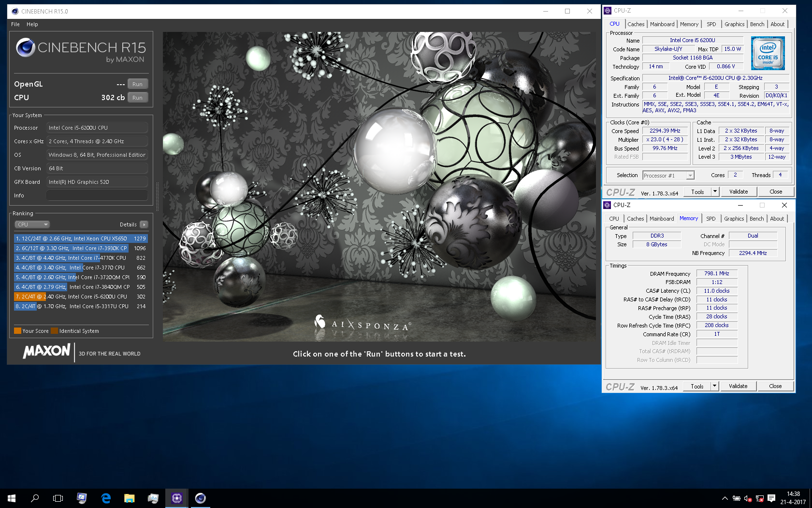Click the Cinebench R15 logo sphere

(25, 47)
